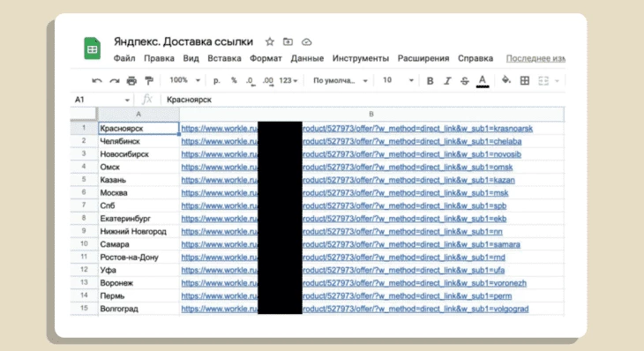
Task: Select row 1 header
Action: (x=84, y=128)
